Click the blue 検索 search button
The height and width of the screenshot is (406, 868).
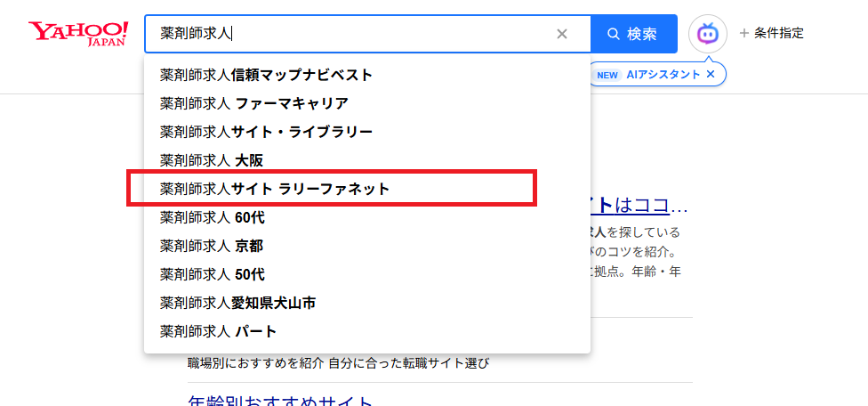coord(634,34)
